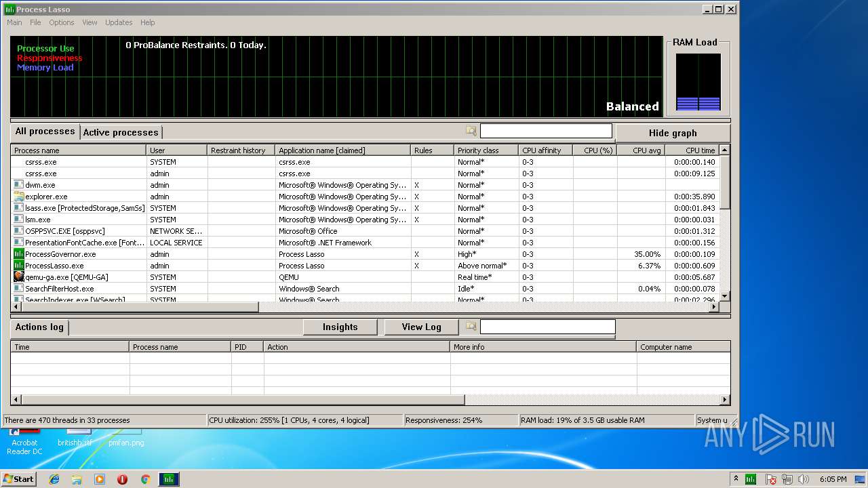The height and width of the screenshot is (488, 868).
Task: Click the Process Lasso title bar icon
Action: click(9, 9)
